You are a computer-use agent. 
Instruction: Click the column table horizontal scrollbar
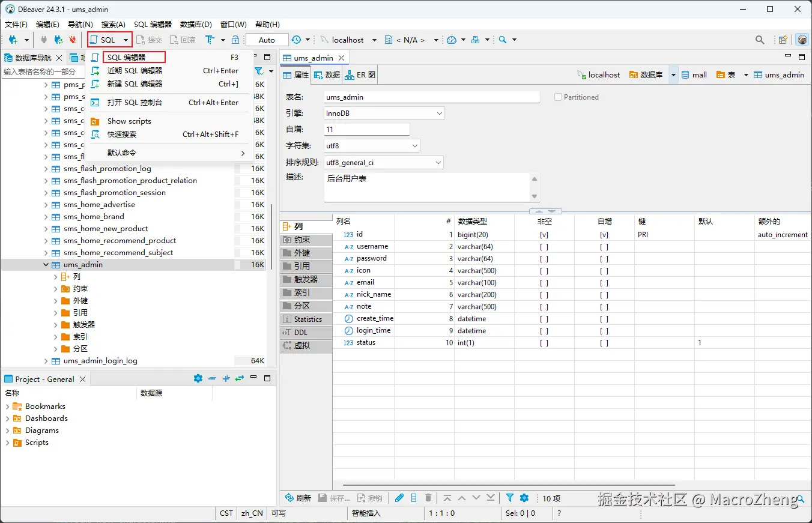[x=509, y=485]
